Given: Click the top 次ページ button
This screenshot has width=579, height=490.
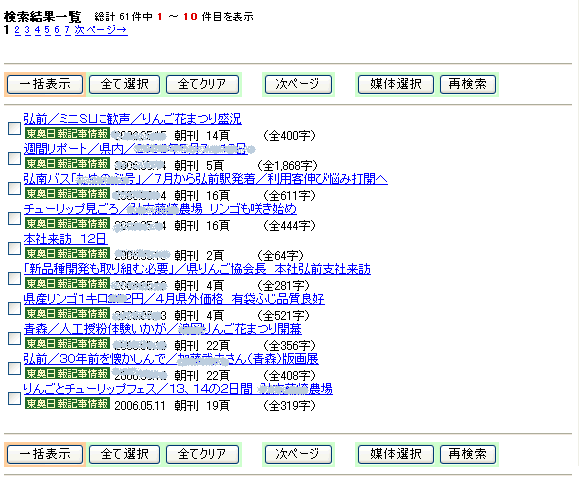Looking at the screenshot, I should (x=298, y=84).
